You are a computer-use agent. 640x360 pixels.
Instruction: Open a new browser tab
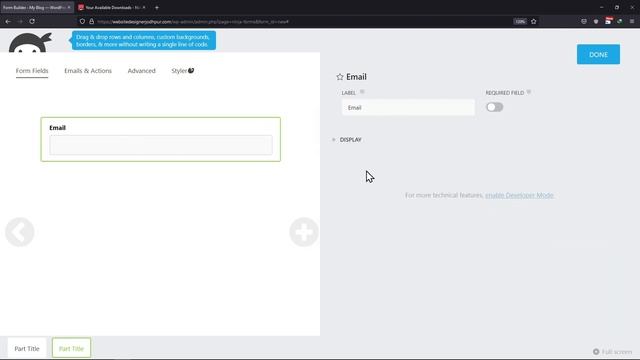coord(157,7)
